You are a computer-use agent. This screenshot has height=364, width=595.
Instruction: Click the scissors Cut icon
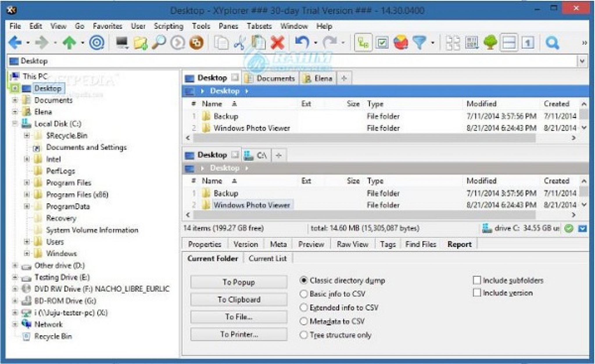239,43
